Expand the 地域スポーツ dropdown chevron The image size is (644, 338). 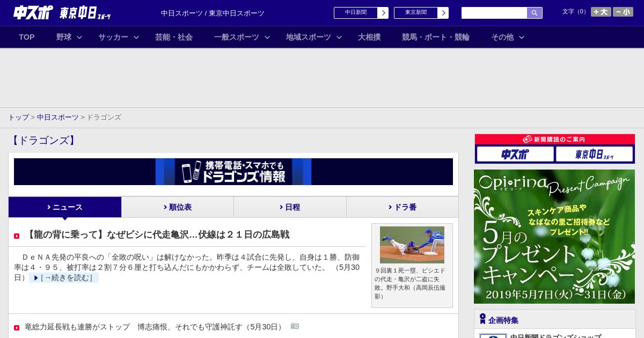pos(339,37)
